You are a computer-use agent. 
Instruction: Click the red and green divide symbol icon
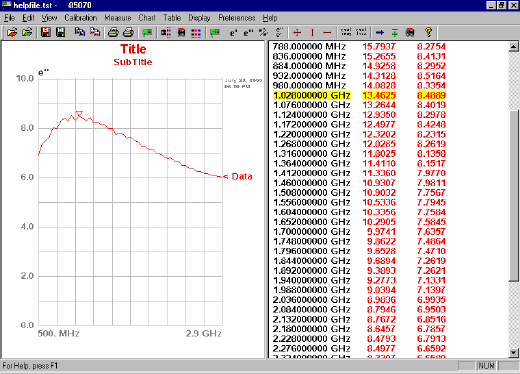(395, 32)
